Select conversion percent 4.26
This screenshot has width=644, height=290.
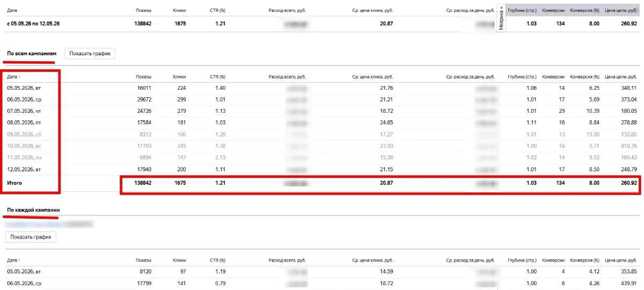tap(594, 284)
